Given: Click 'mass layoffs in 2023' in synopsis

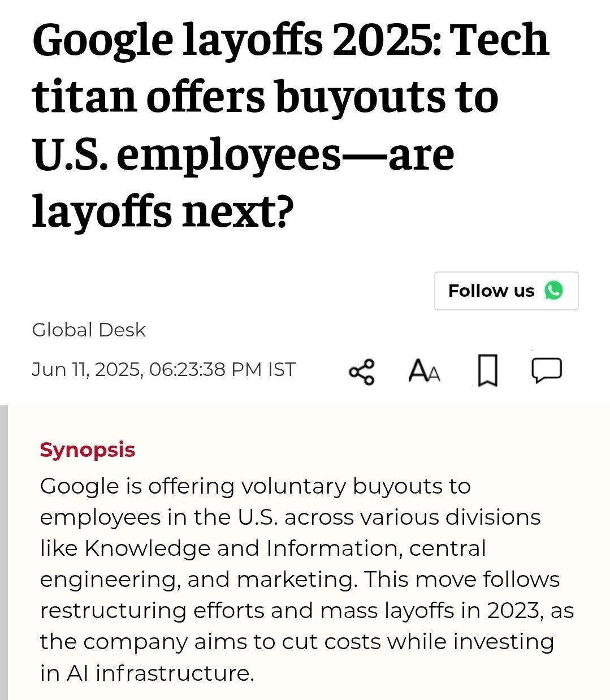Looking at the screenshot, I should click(x=429, y=611).
